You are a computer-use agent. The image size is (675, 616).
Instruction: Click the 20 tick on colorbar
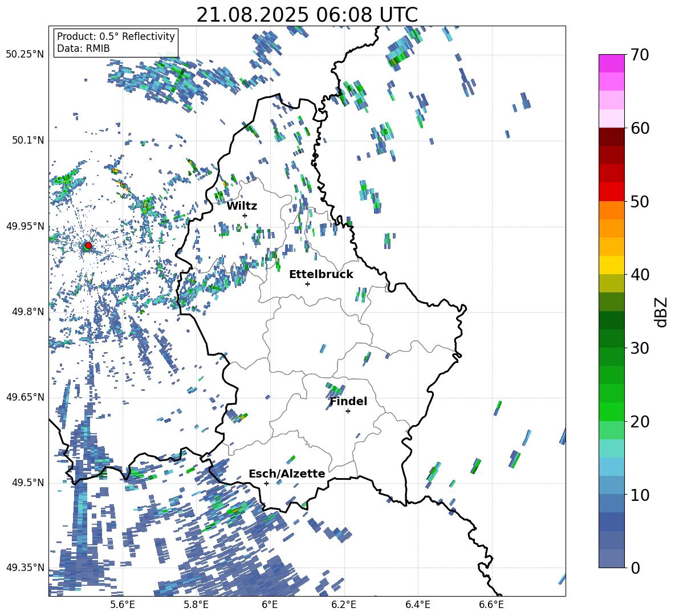[x=640, y=422]
